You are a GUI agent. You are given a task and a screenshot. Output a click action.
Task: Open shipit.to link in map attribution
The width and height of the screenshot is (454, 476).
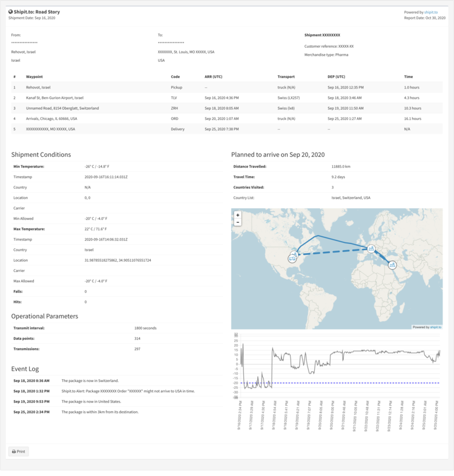click(x=436, y=327)
